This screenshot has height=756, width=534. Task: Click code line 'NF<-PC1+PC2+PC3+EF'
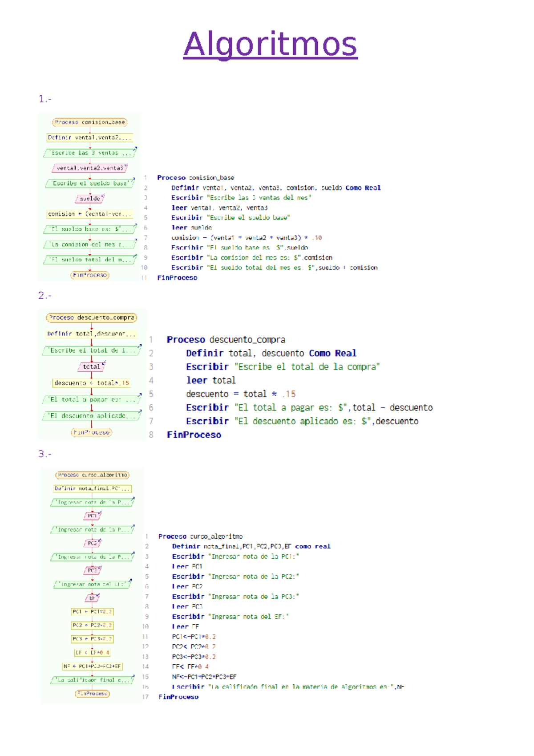[x=204, y=677]
